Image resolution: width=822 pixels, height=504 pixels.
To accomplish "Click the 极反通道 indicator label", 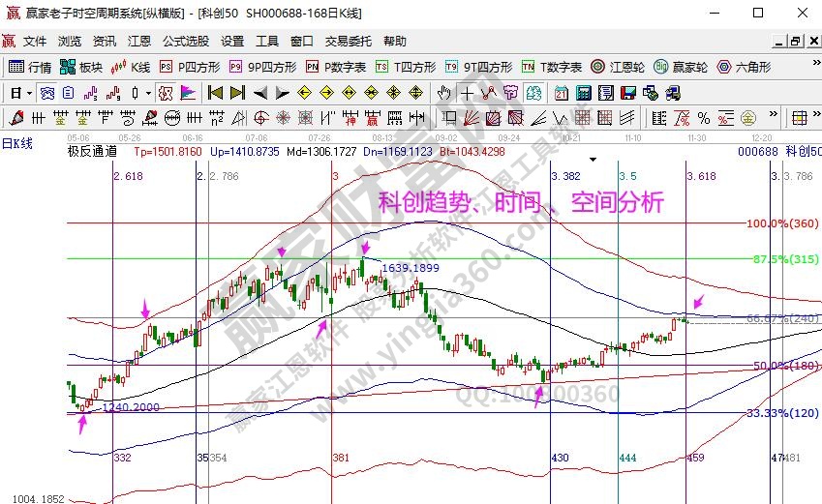I will 92,152.
